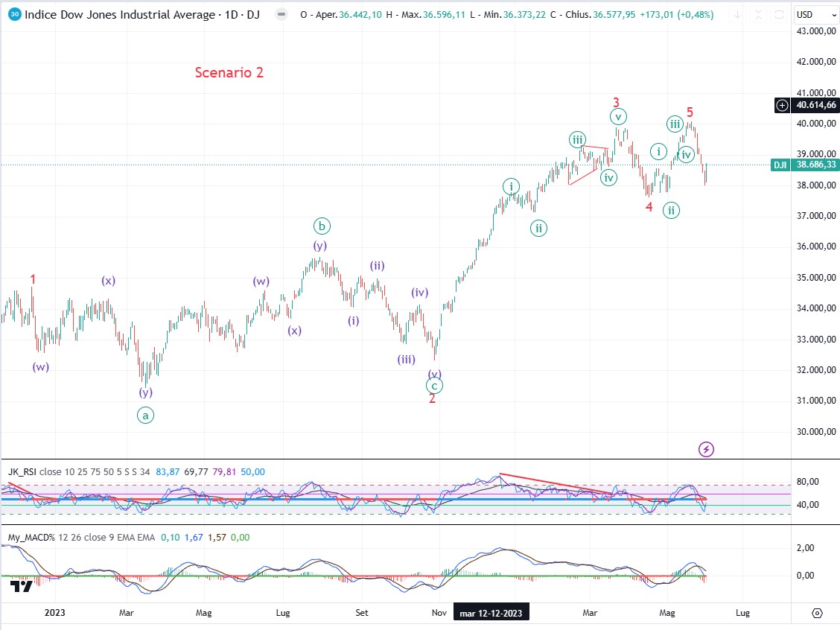840x630 pixels.
Task: Click the MACD legend value 1,67
Action: pos(194,538)
